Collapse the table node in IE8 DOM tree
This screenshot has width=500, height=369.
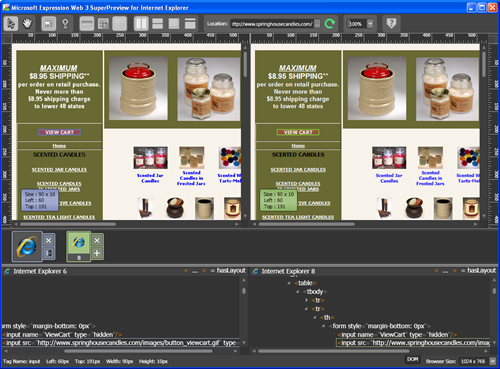pyautogui.click(x=289, y=283)
